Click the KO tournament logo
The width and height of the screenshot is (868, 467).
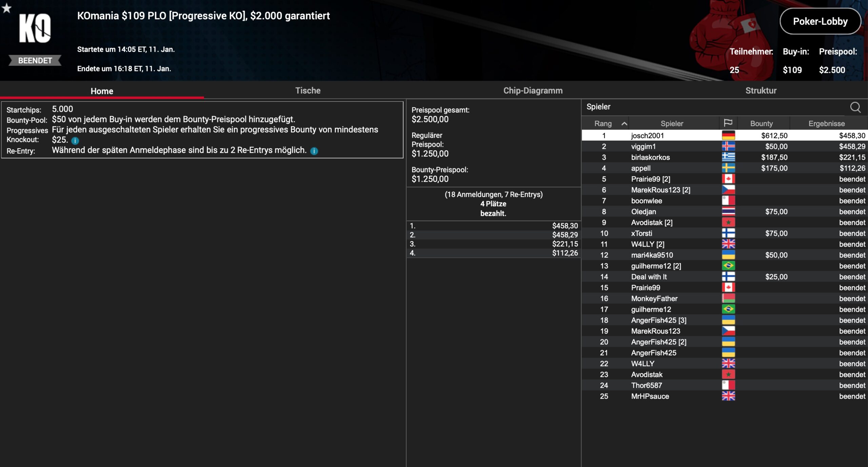click(35, 28)
